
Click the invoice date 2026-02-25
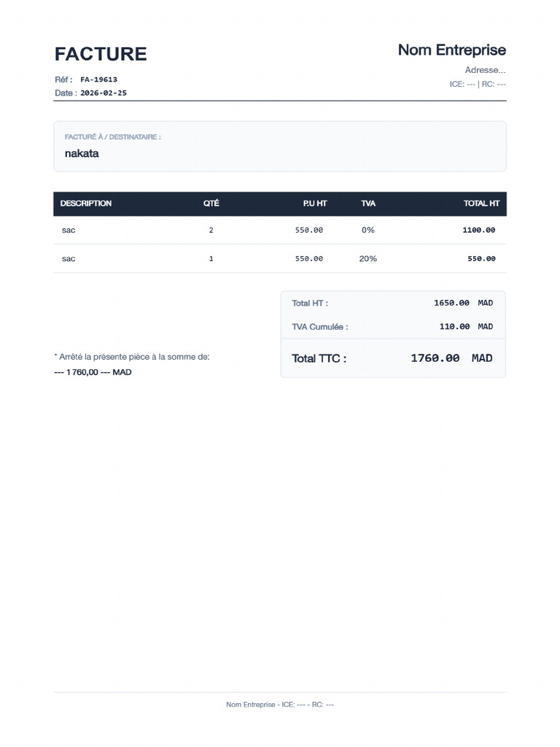pos(104,93)
